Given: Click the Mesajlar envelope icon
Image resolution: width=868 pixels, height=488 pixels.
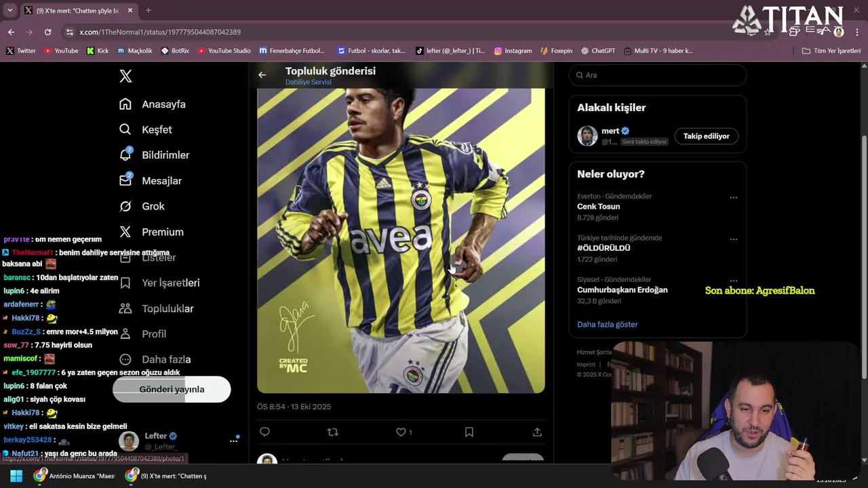Looking at the screenshot, I should (125, 181).
